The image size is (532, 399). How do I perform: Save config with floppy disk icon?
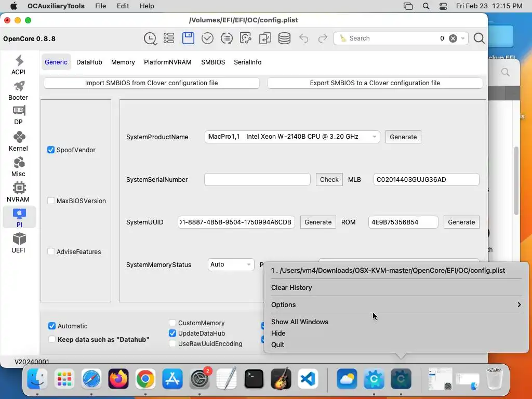pyautogui.click(x=188, y=38)
